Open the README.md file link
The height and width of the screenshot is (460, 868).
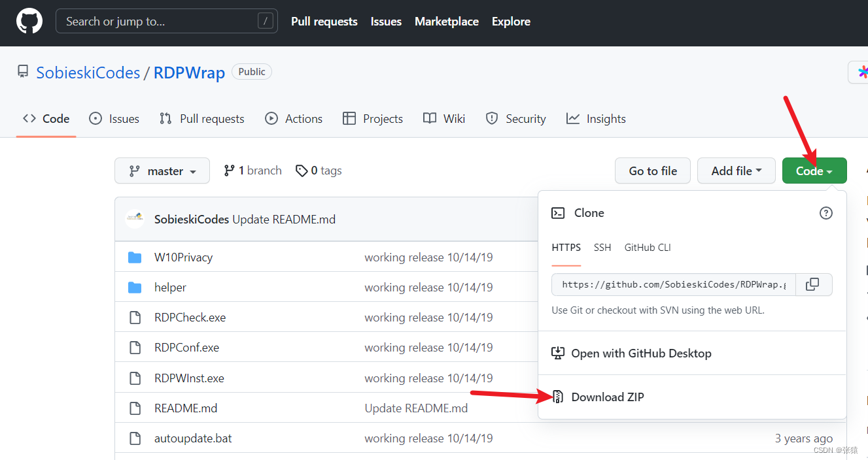(x=186, y=408)
